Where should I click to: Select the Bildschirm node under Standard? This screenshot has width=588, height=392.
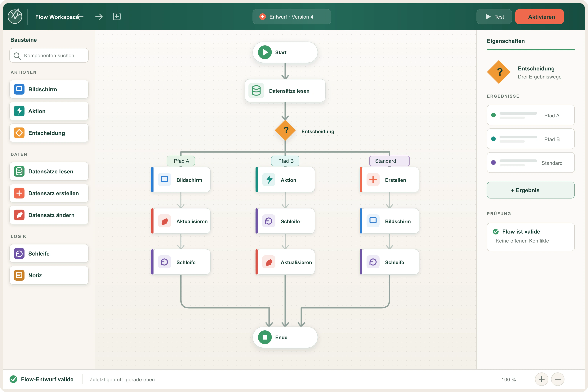click(389, 221)
